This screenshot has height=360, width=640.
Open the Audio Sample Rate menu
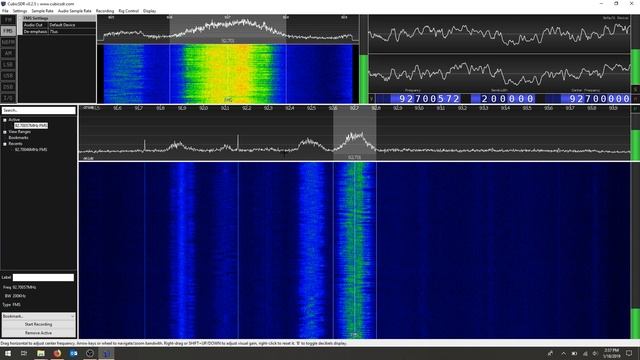coord(75,11)
